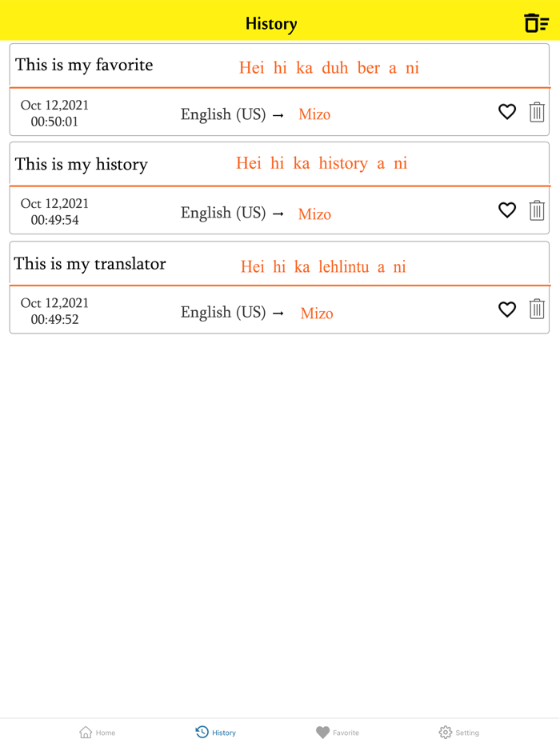Screen dimensions: 560x747
Task: Toggle the heart on 'This is my favorite'
Action: coord(507,112)
